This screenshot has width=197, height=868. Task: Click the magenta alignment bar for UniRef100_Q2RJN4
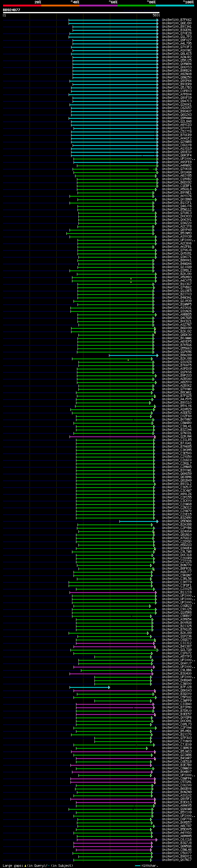tap(112, 437)
